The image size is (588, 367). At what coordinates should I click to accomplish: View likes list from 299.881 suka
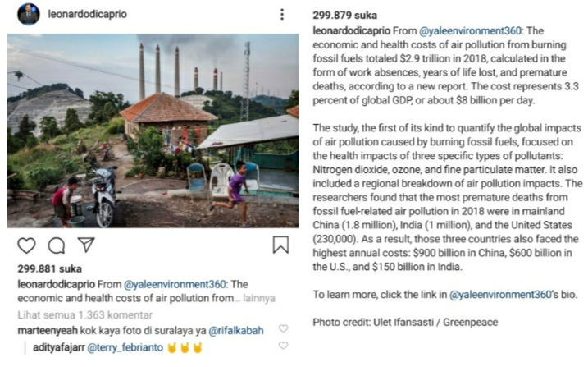click(48, 268)
